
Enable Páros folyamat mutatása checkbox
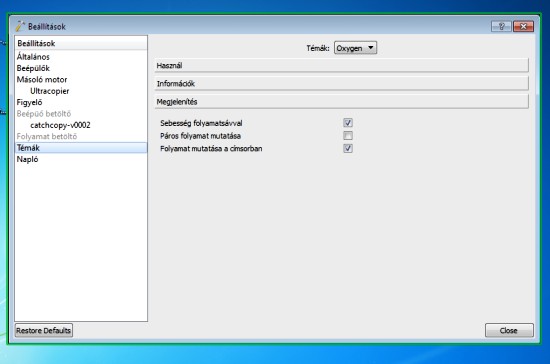coord(348,136)
